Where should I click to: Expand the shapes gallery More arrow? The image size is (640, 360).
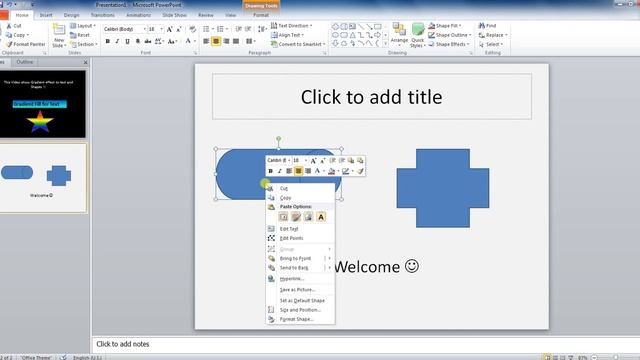[x=385, y=43]
